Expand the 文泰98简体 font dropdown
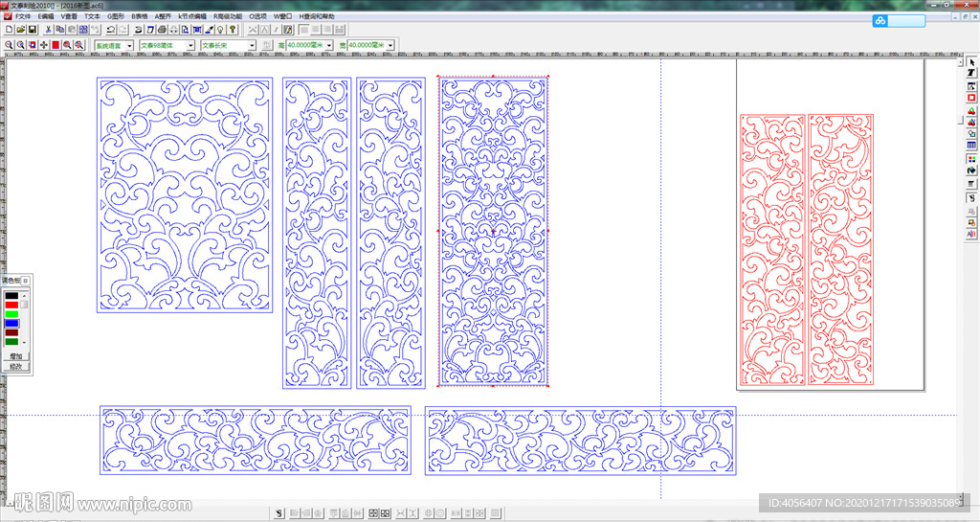980x522 pixels. pyautogui.click(x=190, y=45)
